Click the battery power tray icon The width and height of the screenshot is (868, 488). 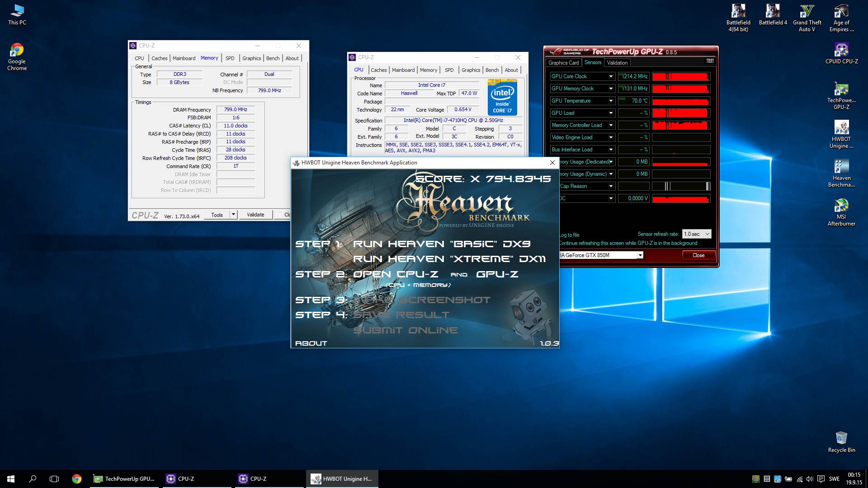pos(788,479)
